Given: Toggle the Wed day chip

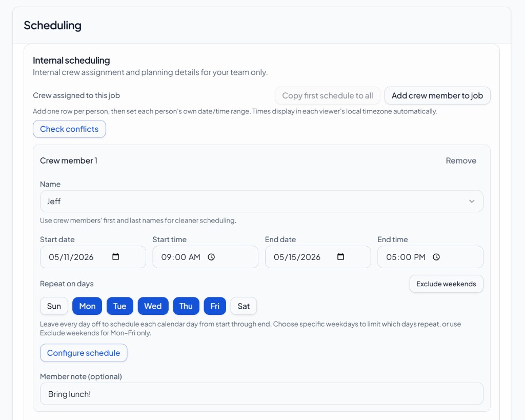Looking at the screenshot, I should [x=153, y=306].
